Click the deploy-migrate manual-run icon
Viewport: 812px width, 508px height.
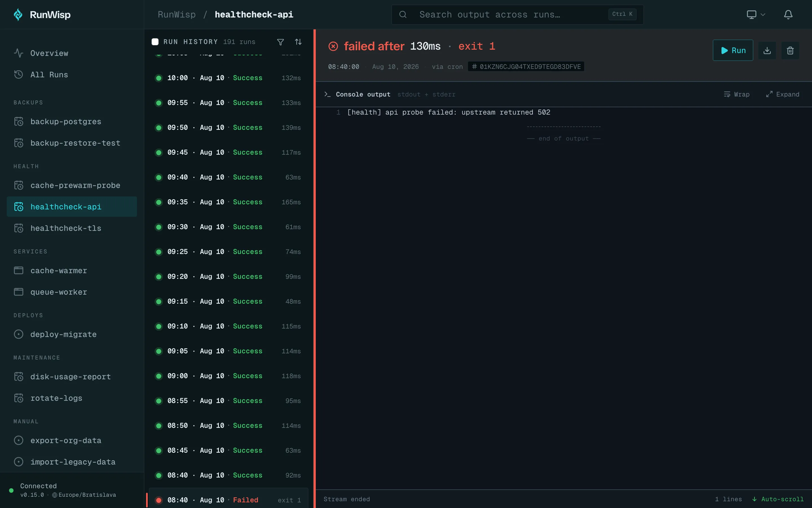click(x=18, y=334)
